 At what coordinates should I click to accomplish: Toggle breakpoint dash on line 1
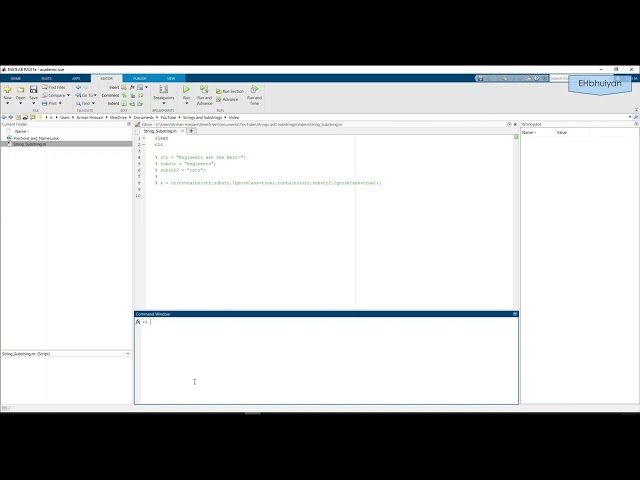(x=143, y=138)
